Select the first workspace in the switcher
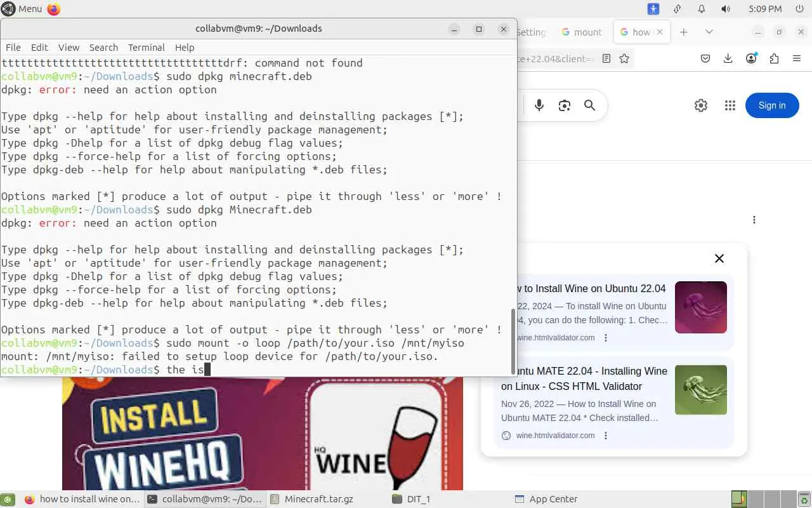 point(740,499)
